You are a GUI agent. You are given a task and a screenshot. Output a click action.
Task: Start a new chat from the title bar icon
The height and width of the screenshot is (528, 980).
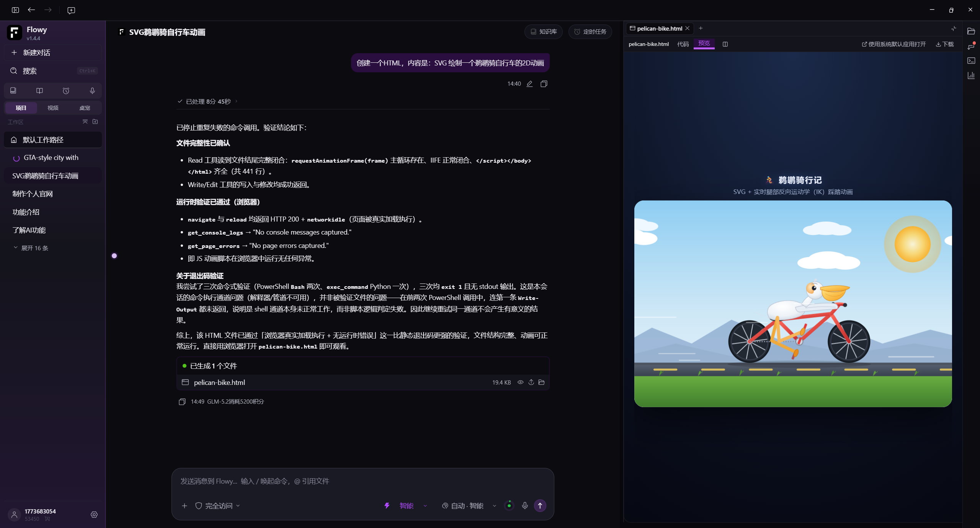[x=71, y=10]
